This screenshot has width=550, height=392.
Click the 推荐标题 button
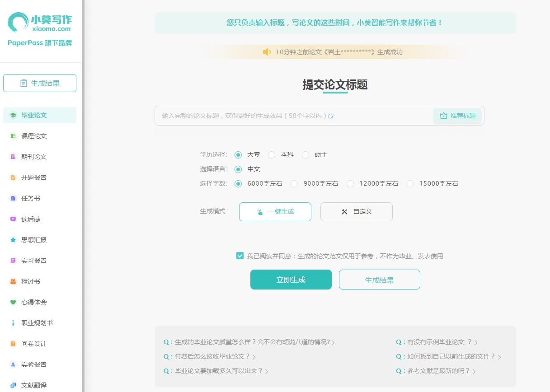(x=457, y=116)
